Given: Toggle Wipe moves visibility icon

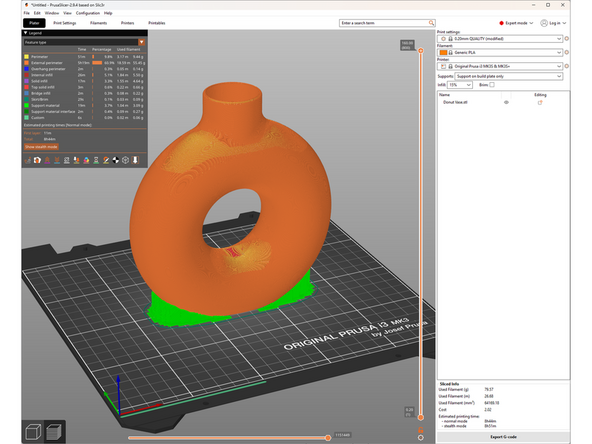Looking at the screenshot, I should pos(37,160).
